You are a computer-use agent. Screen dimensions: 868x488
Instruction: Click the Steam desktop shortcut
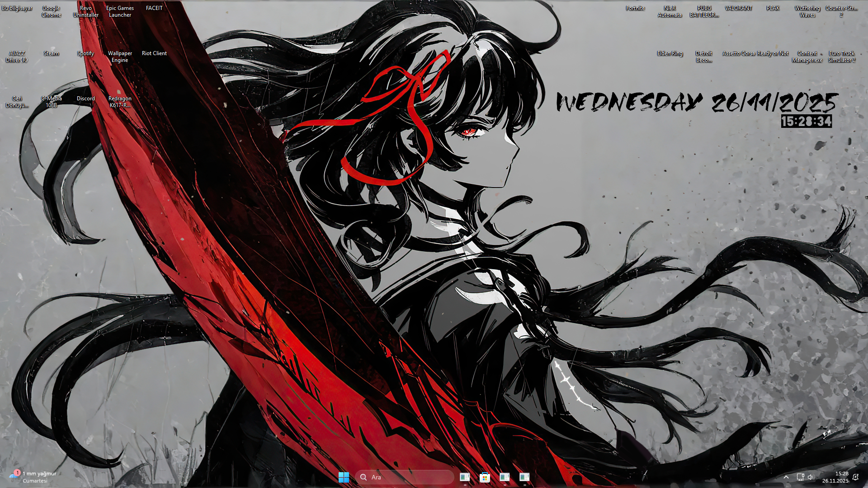click(51, 53)
